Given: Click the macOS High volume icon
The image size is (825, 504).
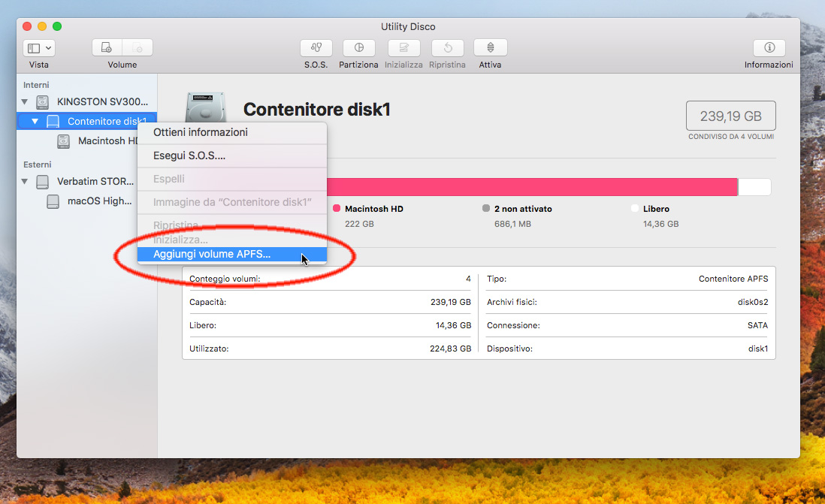Looking at the screenshot, I should 53,201.
